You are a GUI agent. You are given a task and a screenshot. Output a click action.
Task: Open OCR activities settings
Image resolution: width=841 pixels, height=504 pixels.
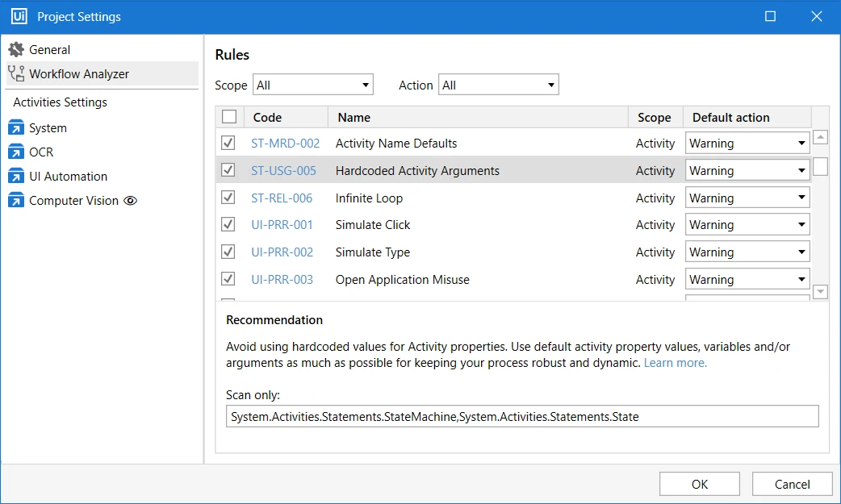102,152
